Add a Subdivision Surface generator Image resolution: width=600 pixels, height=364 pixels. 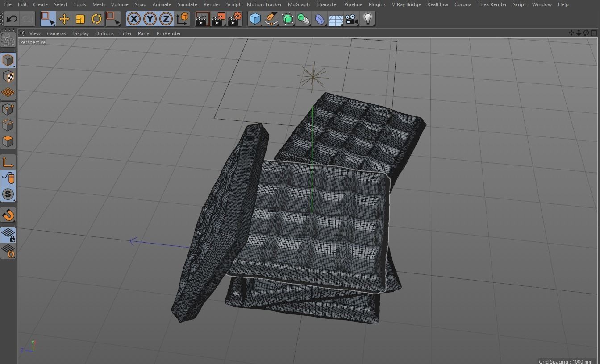coord(287,19)
